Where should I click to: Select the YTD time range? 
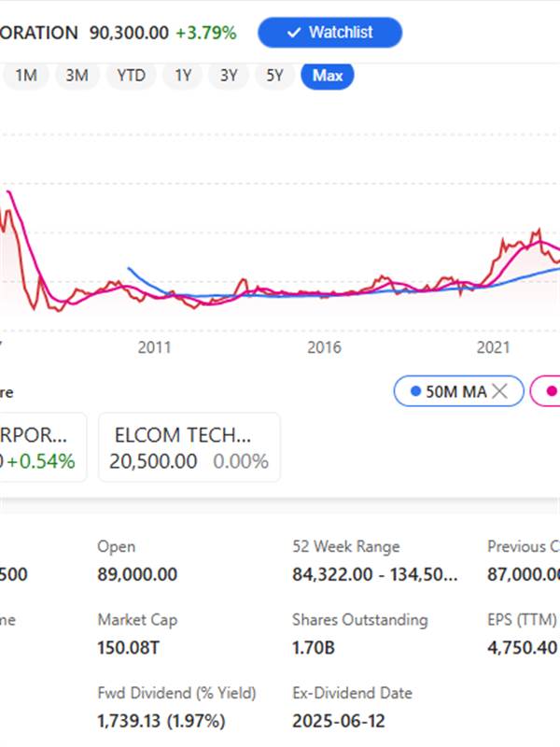(132, 76)
